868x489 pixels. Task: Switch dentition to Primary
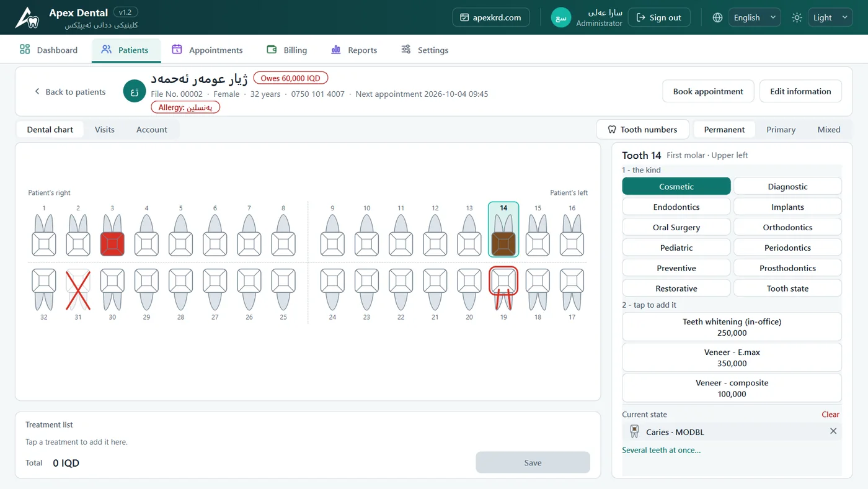(781, 129)
